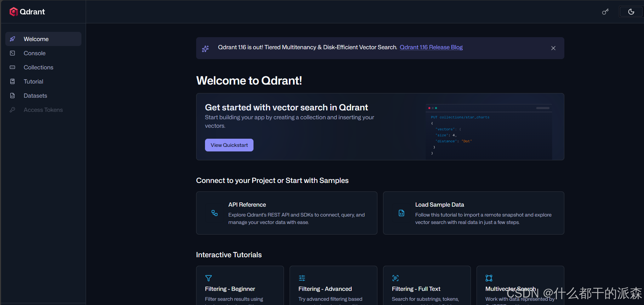Click the book icon beside Tutorial
644x305 pixels.
coord(12,81)
